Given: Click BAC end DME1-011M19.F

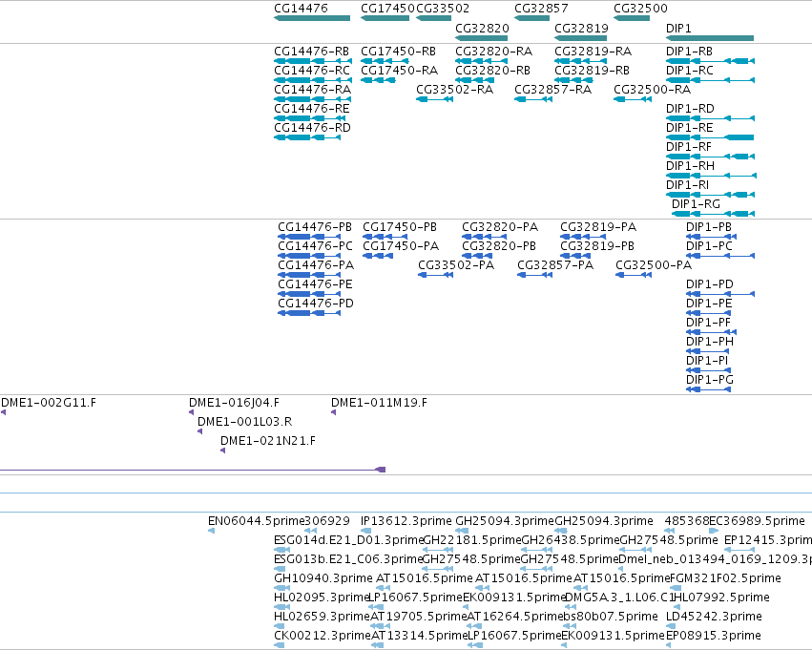Looking at the screenshot, I should (x=379, y=403).
